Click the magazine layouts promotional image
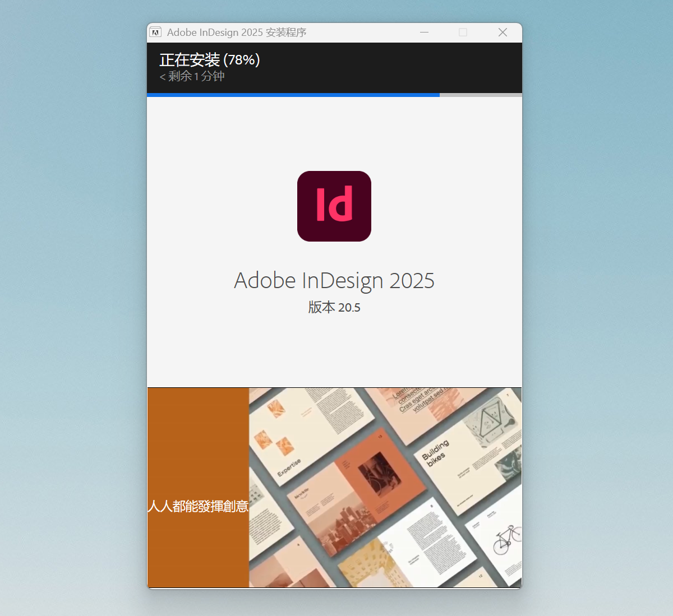 click(x=385, y=488)
